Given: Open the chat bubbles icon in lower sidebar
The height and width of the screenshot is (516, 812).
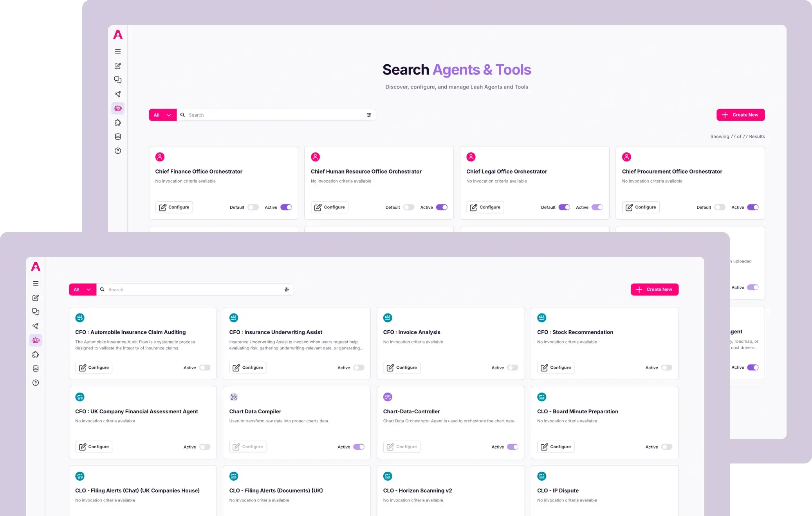Looking at the screenshot, I should 36,312.
